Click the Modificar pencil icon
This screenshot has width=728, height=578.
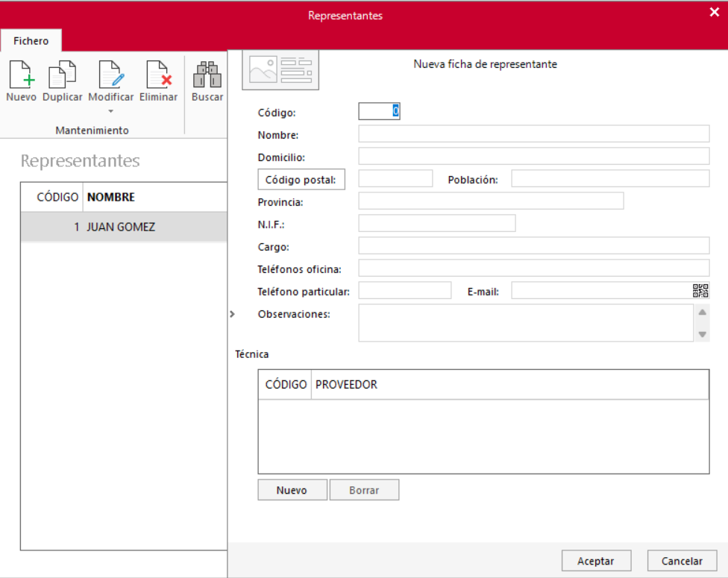click(x=111, y=75)
